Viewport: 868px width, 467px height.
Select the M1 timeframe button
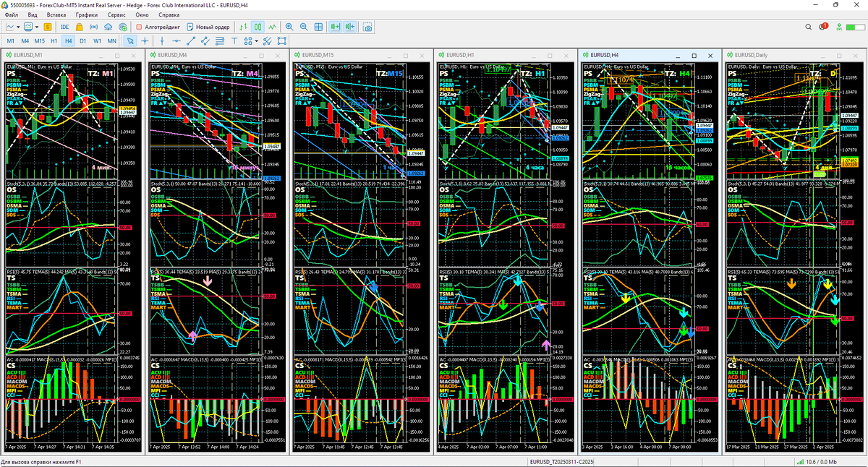point(11,41)
